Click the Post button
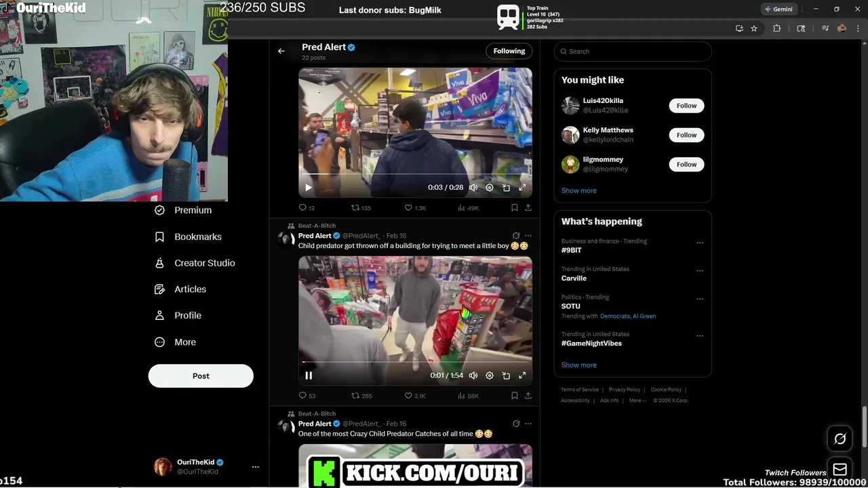The height and width of the screenshot is (488, 868). pyautogui.click(x=201, y=376)
